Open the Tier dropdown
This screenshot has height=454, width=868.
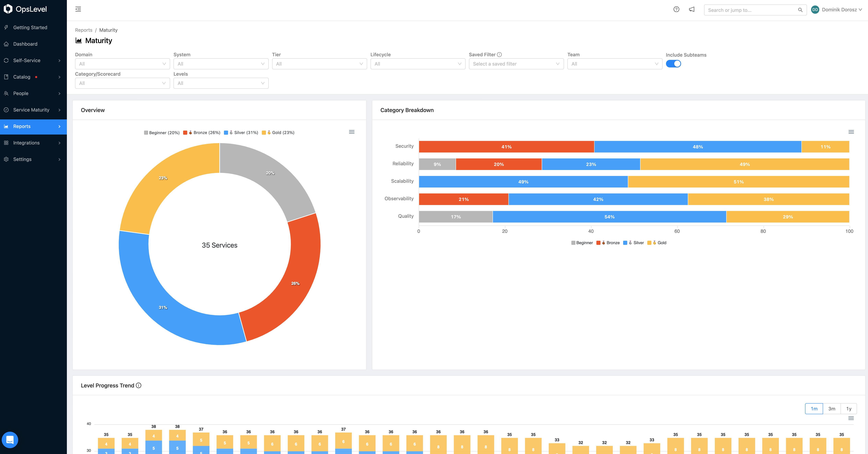pyautogui.click(x=319, y=64)
